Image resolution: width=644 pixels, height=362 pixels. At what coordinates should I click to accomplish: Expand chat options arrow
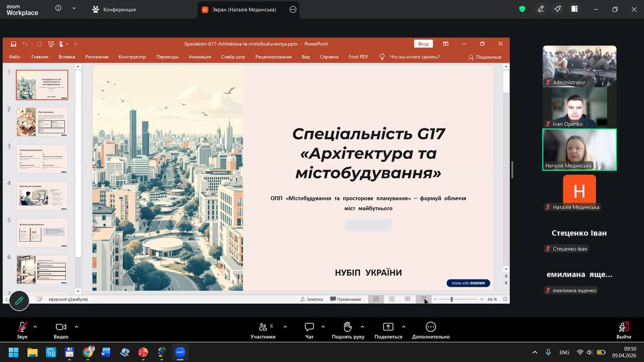(x=323, y=327)
